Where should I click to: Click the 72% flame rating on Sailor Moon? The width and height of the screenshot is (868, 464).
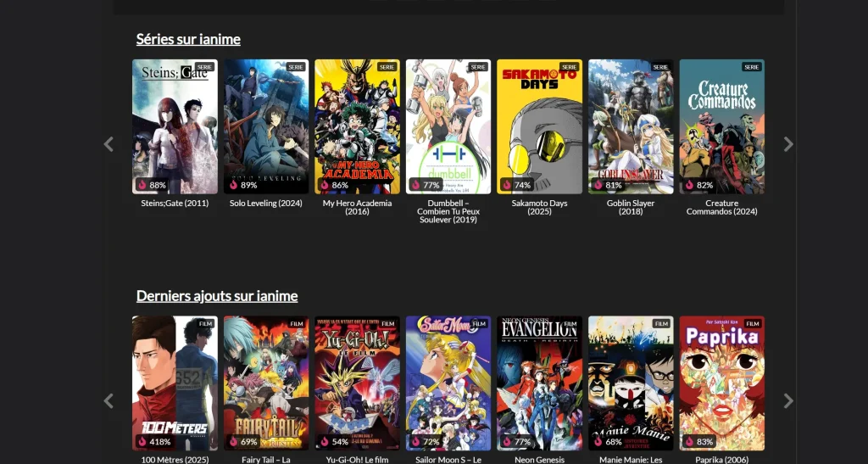(426, 441)
